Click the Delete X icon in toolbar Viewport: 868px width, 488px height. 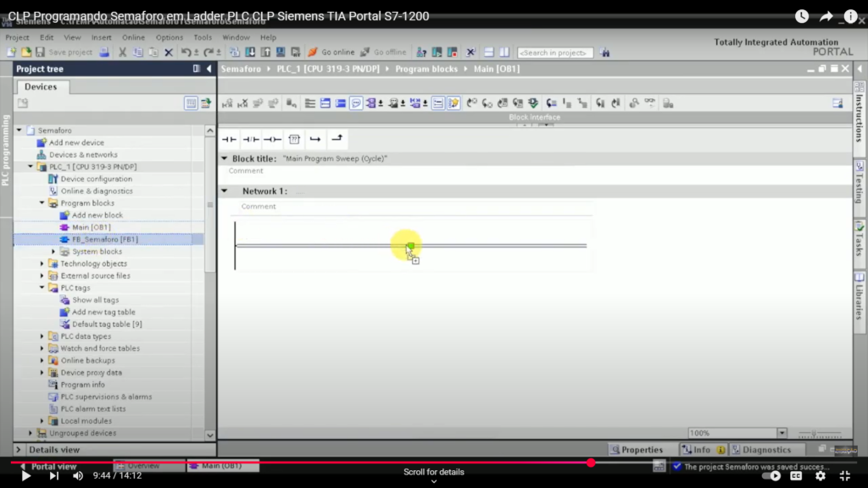(169, 53)
